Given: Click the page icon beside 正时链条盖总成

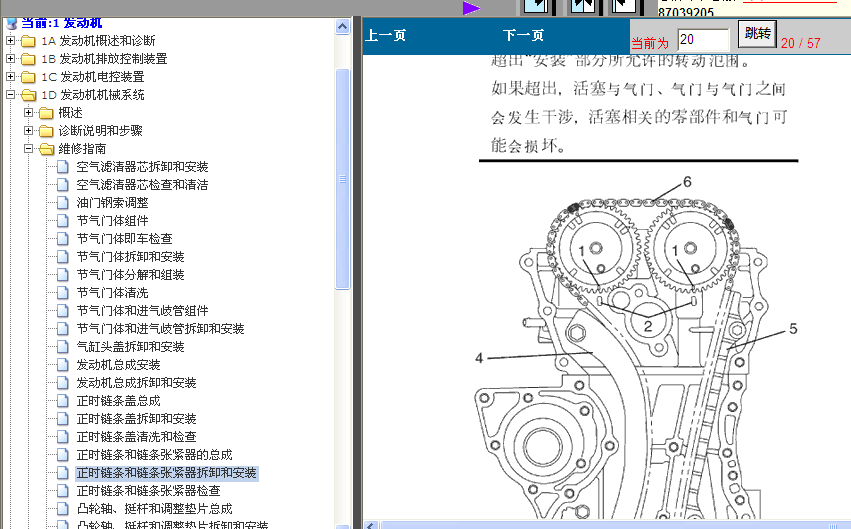Looking at the screenshot, I should pos(64,401).
